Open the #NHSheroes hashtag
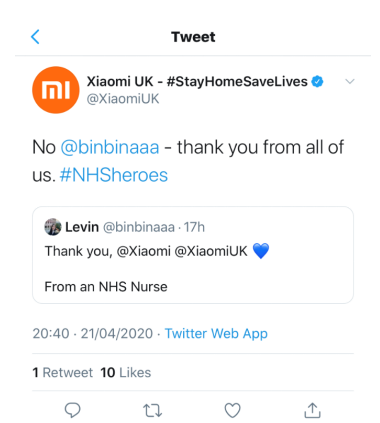The image size is (380, 423). (114, 175)
